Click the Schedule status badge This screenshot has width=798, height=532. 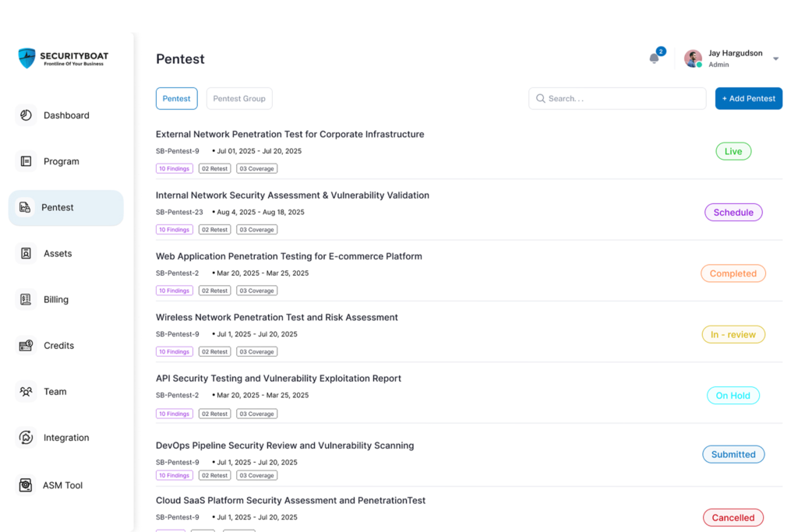pyautogui.click(x=733, y=213)
